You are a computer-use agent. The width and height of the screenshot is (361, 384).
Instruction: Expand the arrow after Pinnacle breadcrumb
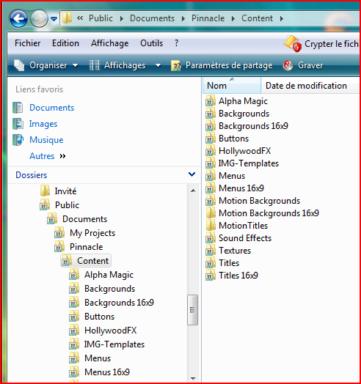click(x=233, y=19)
